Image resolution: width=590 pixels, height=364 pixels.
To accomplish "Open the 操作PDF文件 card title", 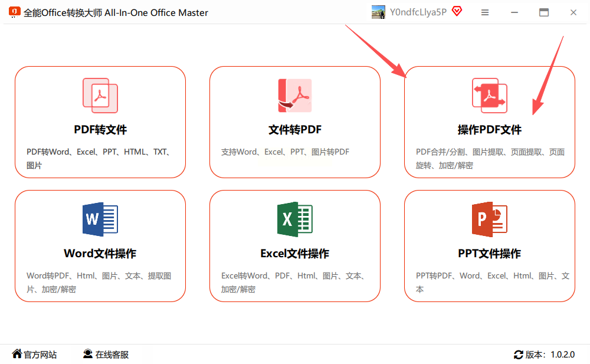I will pyautogui.click(x=490, y=129).
